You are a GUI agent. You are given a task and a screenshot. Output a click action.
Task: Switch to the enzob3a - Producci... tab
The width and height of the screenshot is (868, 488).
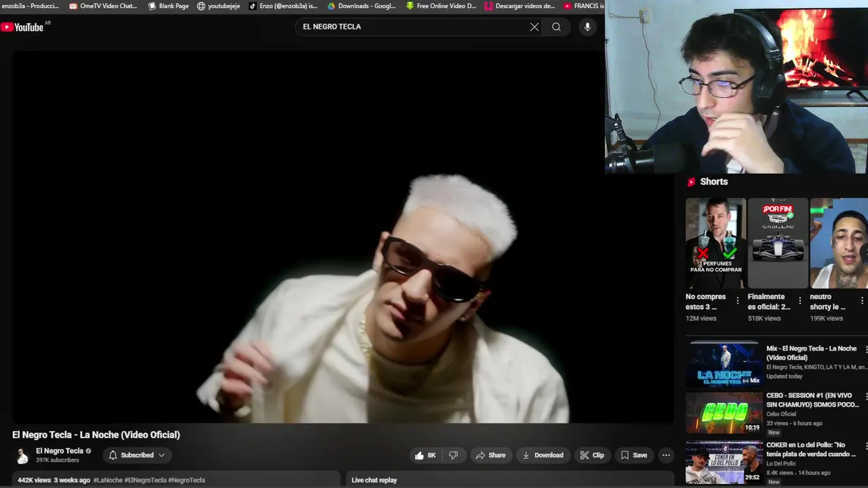pyautogui.click(x=31, y=6)
